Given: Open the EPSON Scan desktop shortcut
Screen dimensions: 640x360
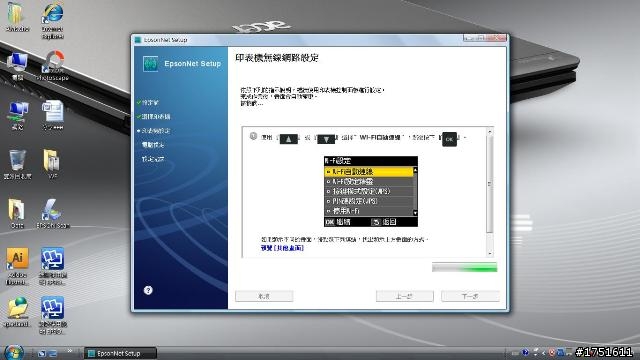Looking at the screenshot, I should click(x=52, y=213).
